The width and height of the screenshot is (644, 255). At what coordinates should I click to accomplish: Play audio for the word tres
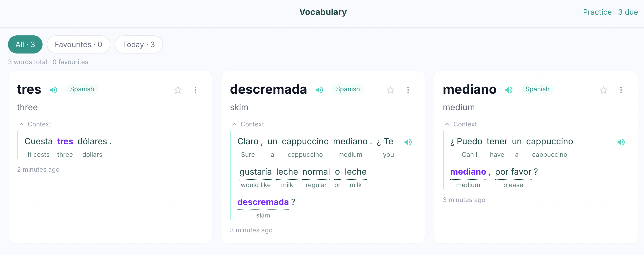pyautogui.click(x=53, y=90)
